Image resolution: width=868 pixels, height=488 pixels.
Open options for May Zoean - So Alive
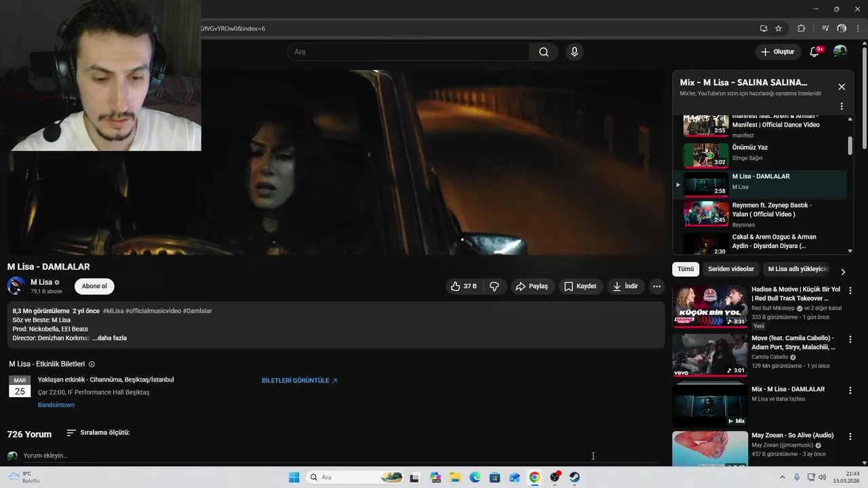coord(850,437)
